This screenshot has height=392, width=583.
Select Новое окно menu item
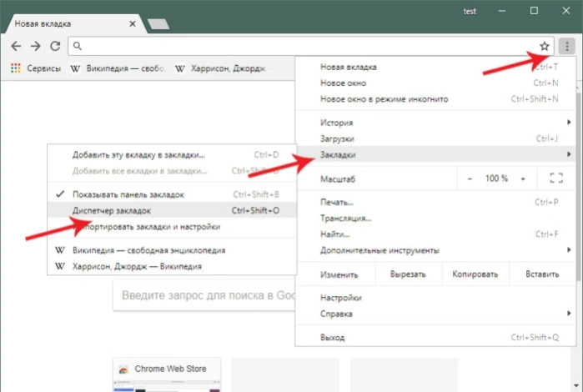pos(436,83)
